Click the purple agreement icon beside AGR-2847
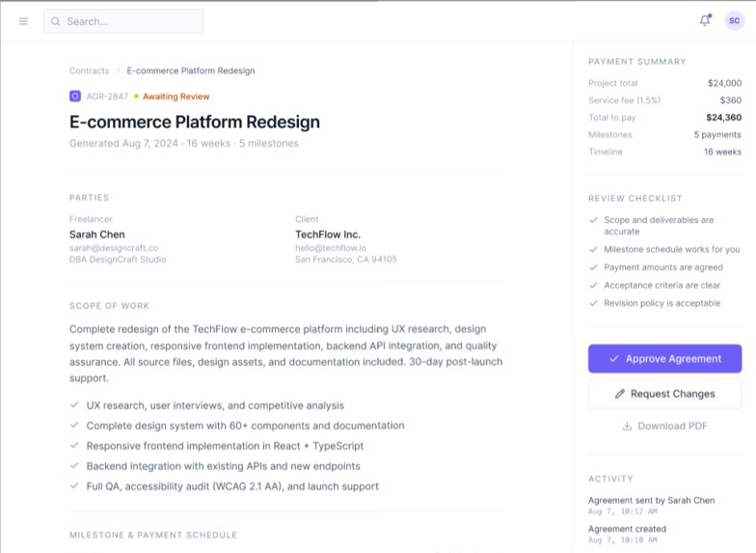 [x=75, y=97]
